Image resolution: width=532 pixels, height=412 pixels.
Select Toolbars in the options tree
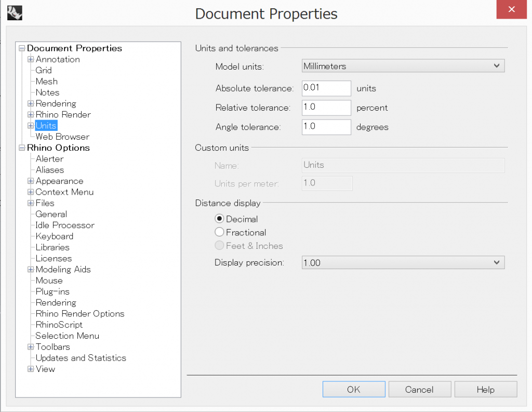coord(53,347)
